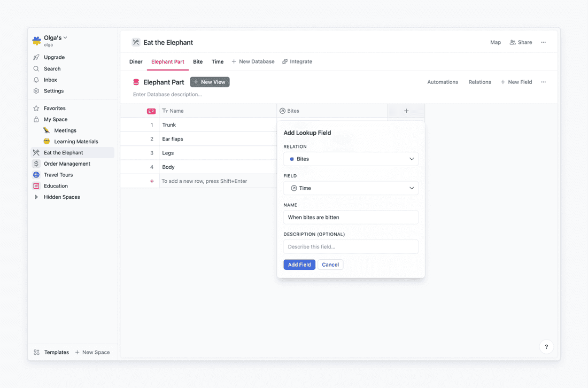588x388 pixels.
Task: Click the Elephant Part database icon
Action: pyautogui.click(x=136, y=82)
